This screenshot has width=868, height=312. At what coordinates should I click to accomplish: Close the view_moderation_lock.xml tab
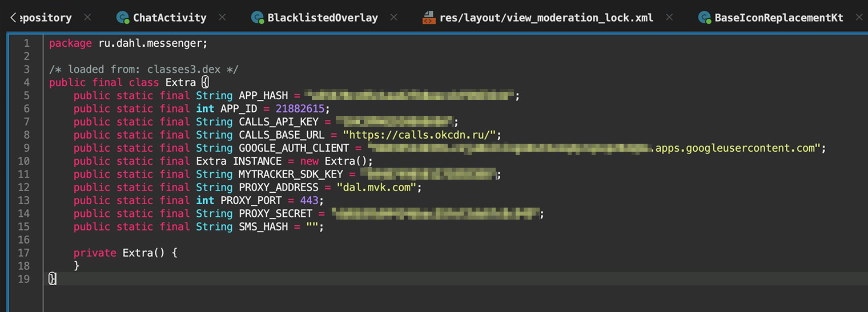(x=669, y=18)
